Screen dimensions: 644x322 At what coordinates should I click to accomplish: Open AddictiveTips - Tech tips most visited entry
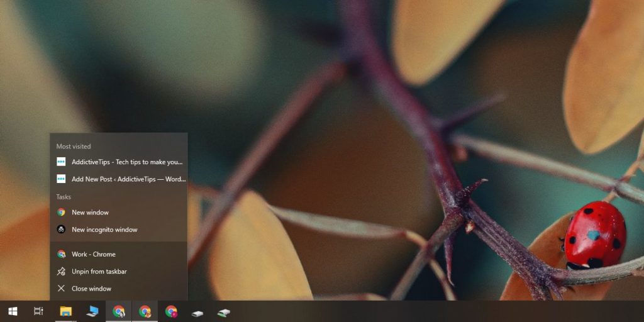119,162
